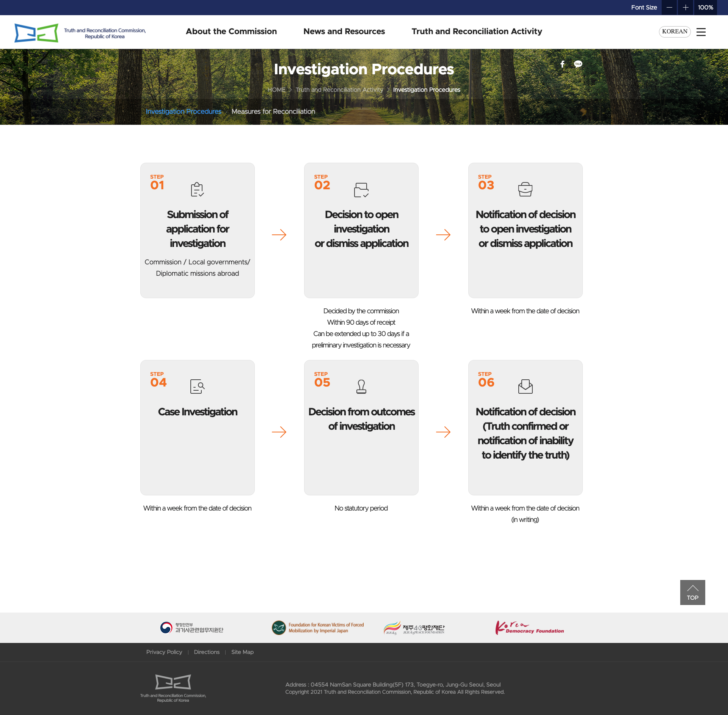728x715 pixels.
Task: Switch site language to Korean
Action: (x=675, y=31)
